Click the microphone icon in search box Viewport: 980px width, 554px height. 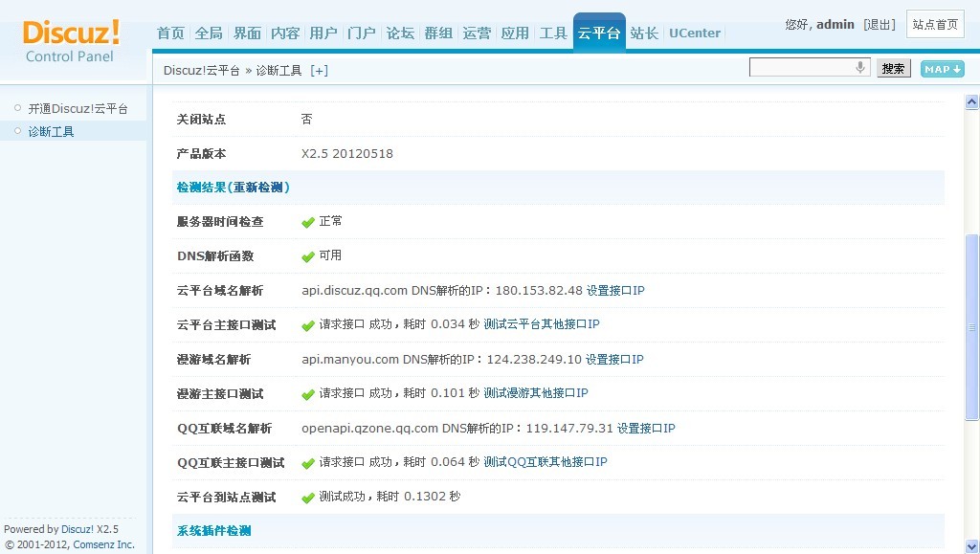coord(860,67)
